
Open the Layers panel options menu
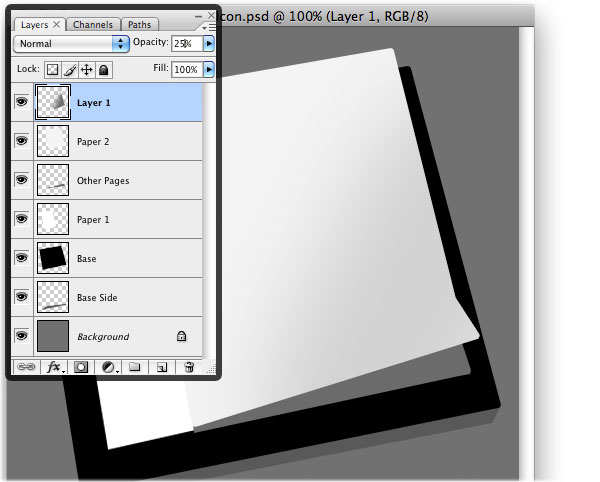point(209,28)
